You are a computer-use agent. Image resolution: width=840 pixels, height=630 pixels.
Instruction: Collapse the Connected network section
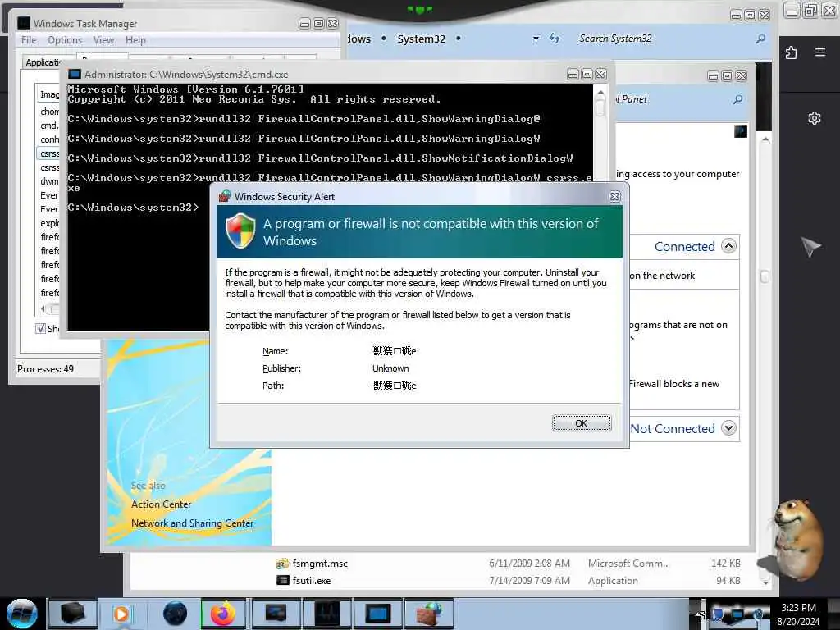[728, 246]
